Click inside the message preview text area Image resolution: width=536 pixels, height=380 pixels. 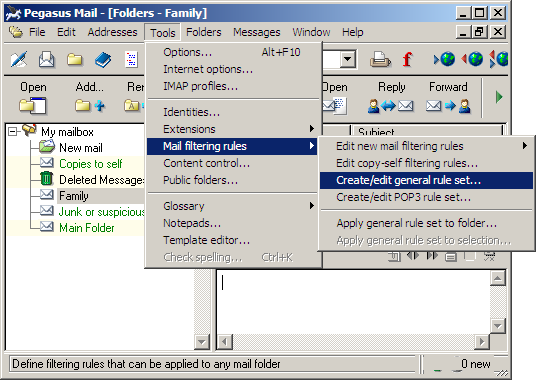[x=354, y=302]
